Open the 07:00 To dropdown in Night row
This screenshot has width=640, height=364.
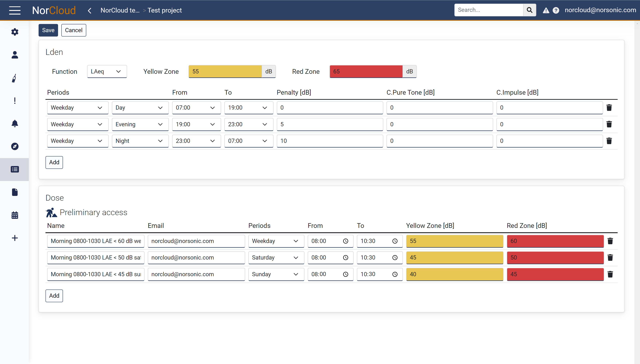click(249, 141)
